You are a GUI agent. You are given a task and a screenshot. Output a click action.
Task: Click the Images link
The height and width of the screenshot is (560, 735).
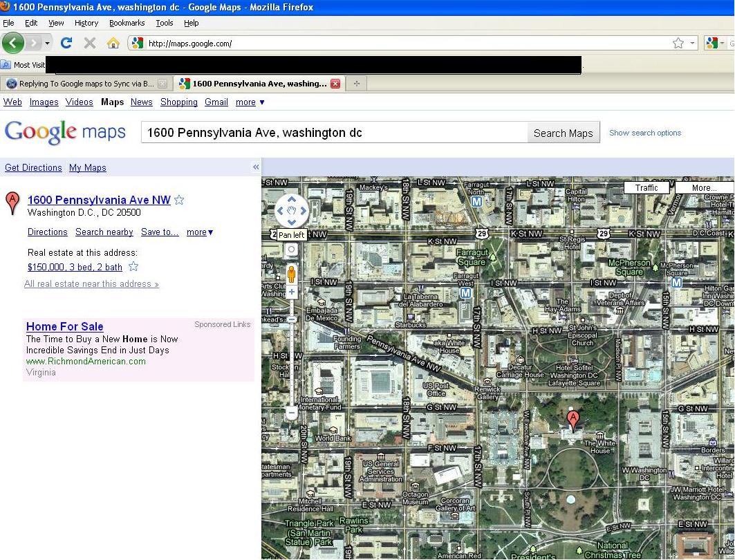tap(44, 102)
